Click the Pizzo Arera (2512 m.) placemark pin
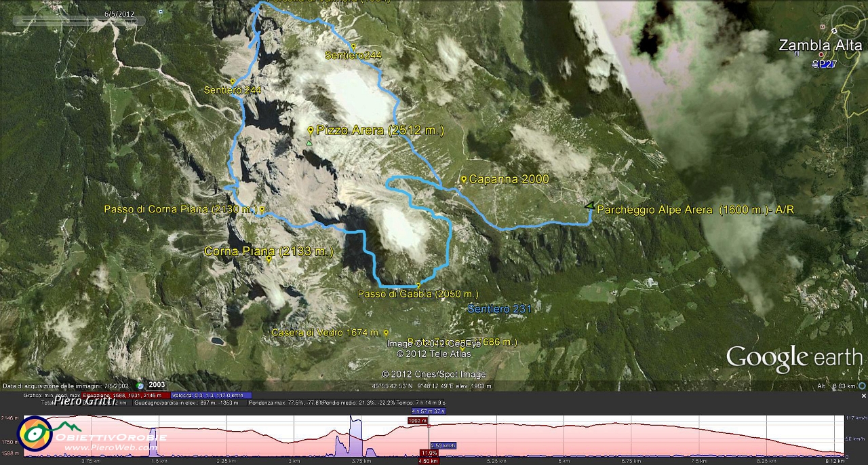This screenshot has width=868, height=465. click(x=311, y=130)
